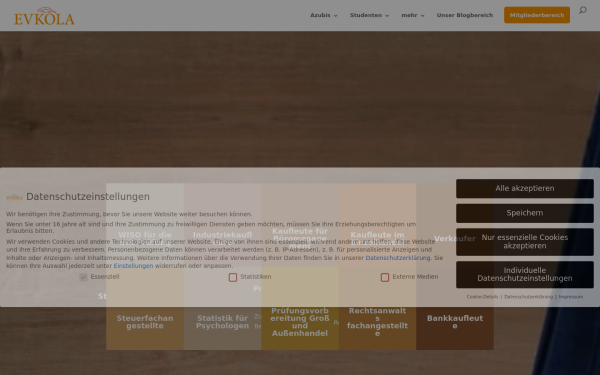This screenshot has width=600, height=375.
Task: Select the Kaufleute für Büromanagement tile
Action: (x=300, y=225)
